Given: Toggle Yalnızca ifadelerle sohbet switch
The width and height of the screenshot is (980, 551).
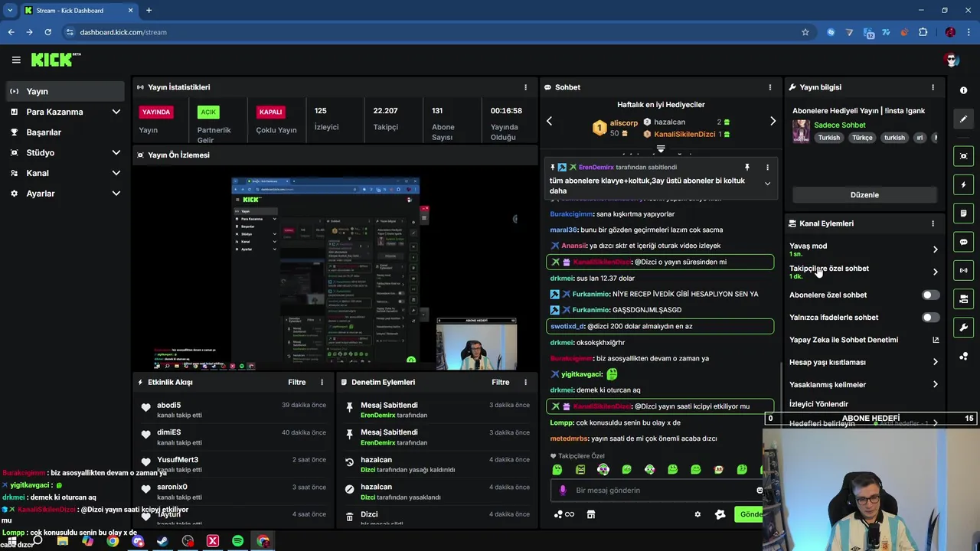Looking at the screenshot, I should (930, 317).
